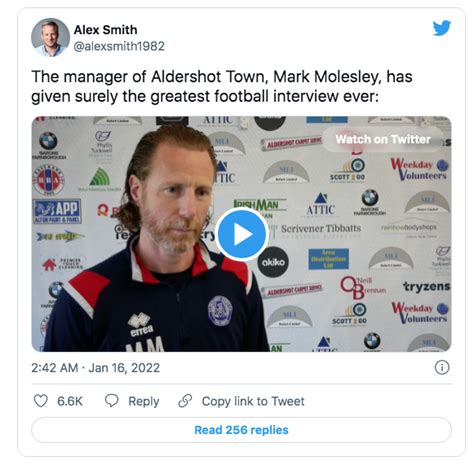Open the 2:42 AM Jan 16, 2022 timestamp
Screen dimensions: 474x465
click(95, 368)
